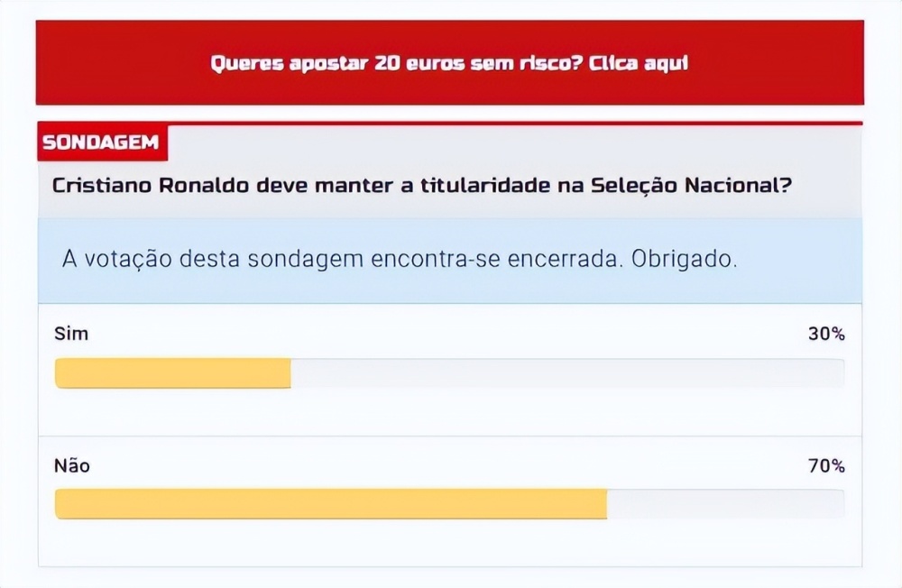Click the yellow filled Não progress bar
Screen dimensions: 902x588
(331, 504)
